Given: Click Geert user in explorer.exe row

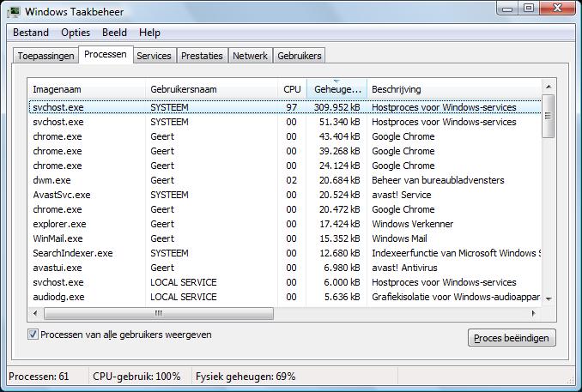Looking at the screenshot, I should (x=162, y=224).
